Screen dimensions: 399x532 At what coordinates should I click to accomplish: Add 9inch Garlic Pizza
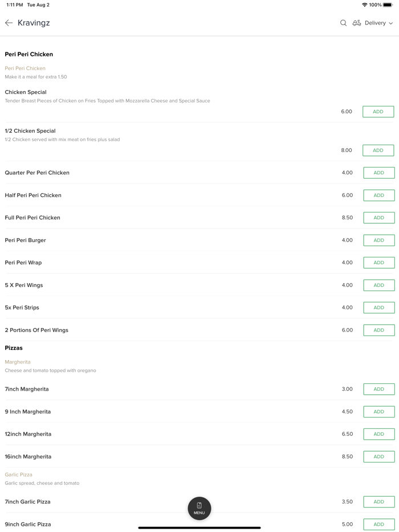378,524
